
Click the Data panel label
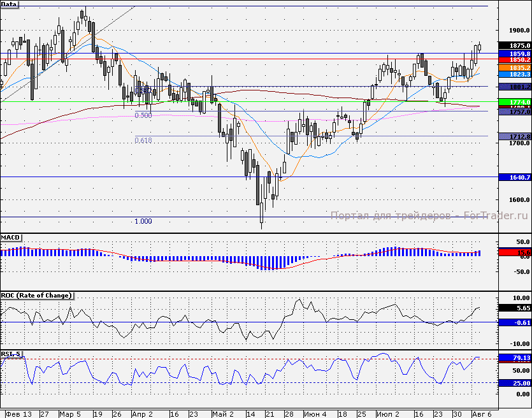click(x=10, y=4)
